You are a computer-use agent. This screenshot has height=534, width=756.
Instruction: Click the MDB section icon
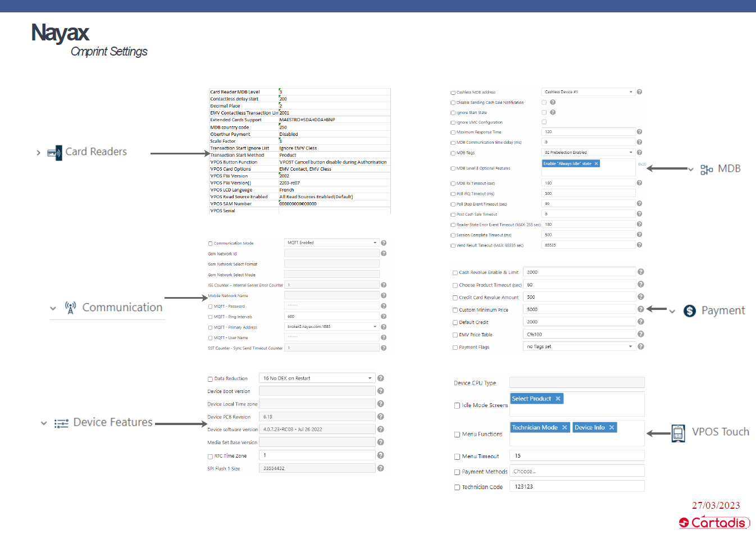[x=707, y=170]
